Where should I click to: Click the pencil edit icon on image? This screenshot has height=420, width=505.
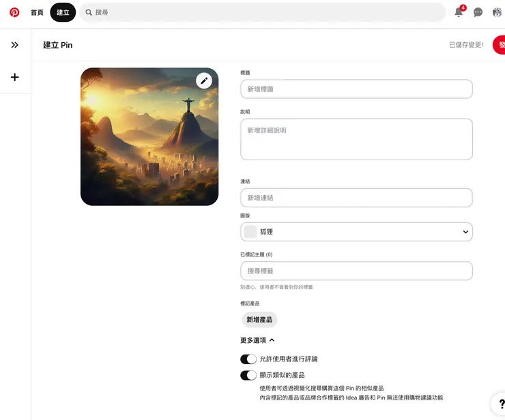pos(204,80)
